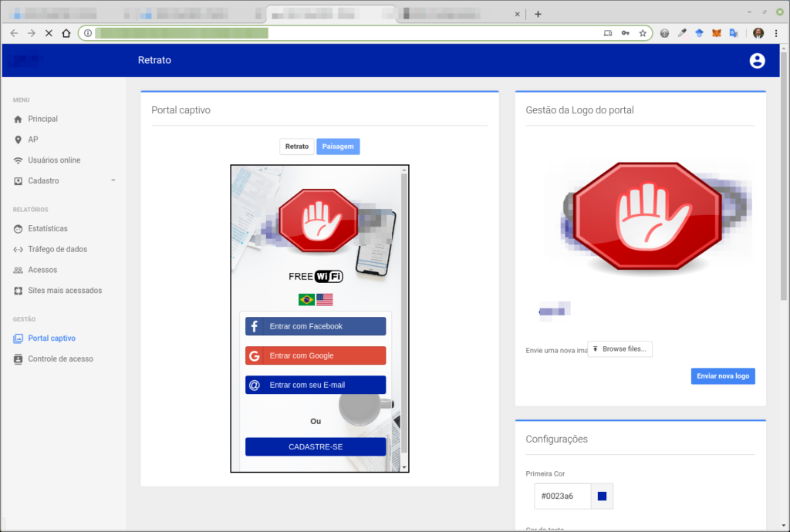Viewport: 790px width, 532px height.
Task: Switch preview to Paisagem mode
Action: pyautogui.click(x=338, y=146)
